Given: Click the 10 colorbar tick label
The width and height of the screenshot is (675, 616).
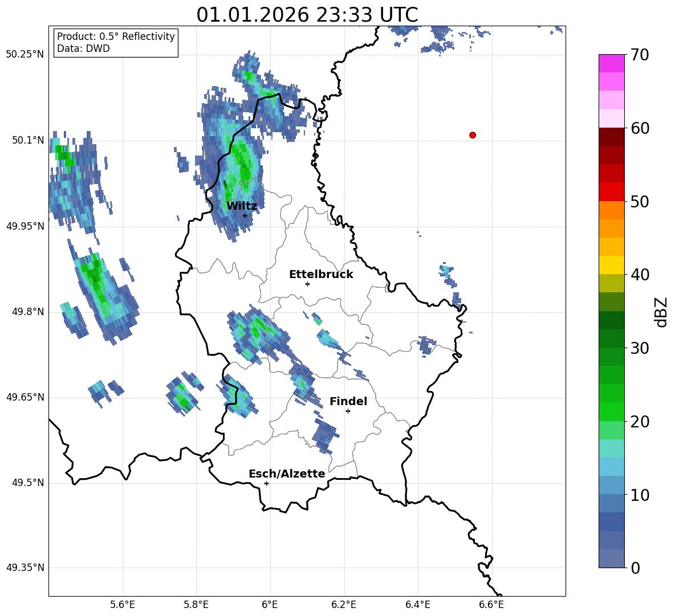Looking at the screenshot, I should (x=640, y=495).
